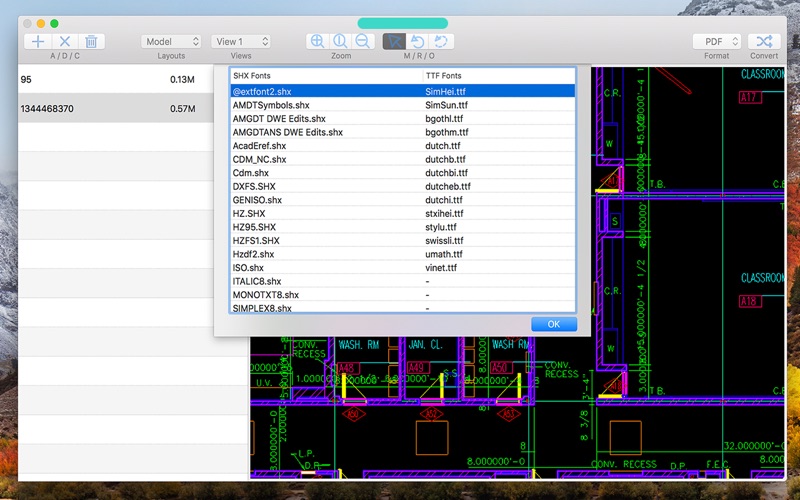Open the View 1 views dropdown
The width and height of the screenshot is (800, 500).
point(241,41)
